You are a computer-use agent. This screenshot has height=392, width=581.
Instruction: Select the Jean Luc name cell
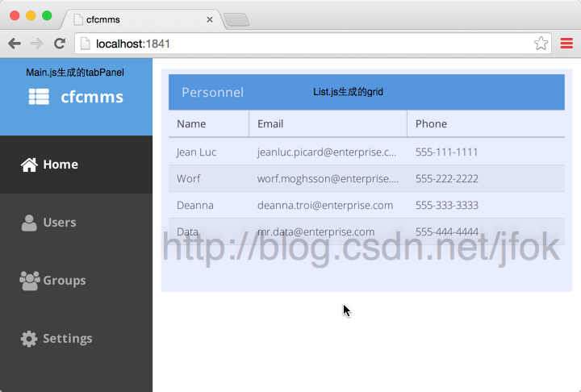[209, 152]
